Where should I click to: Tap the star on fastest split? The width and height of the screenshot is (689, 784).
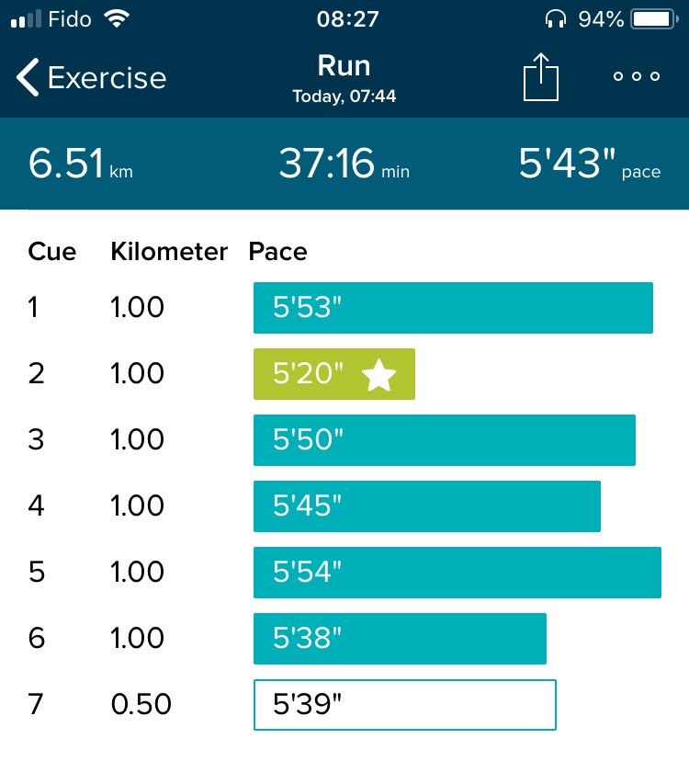[379, 375]
